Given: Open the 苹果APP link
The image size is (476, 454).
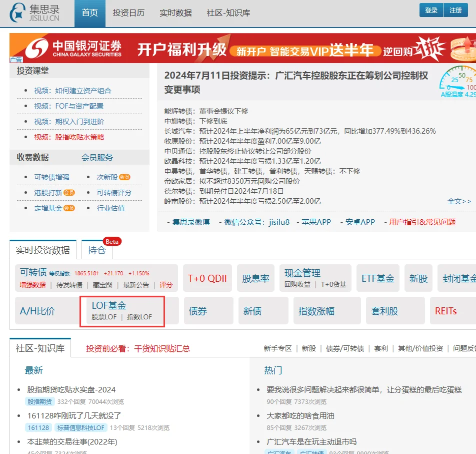Looking at the screenshot, I should tap(315, 222).
